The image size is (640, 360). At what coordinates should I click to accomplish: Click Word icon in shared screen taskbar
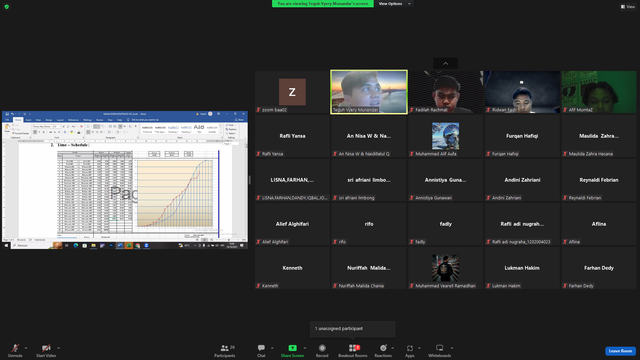coord(120,246)
